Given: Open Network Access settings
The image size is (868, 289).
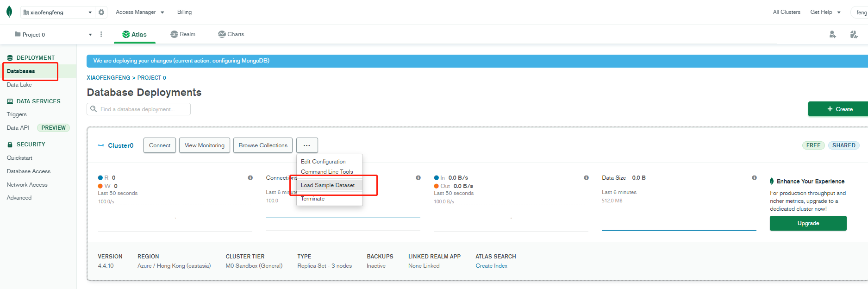Looking at the screenshot, I should click(x=27, y=185).
